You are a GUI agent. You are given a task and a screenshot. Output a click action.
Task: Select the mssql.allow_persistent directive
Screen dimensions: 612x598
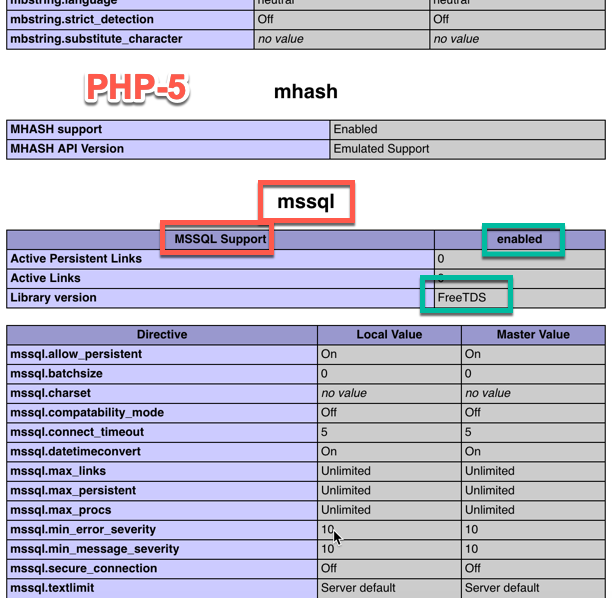tap(162, 354)
